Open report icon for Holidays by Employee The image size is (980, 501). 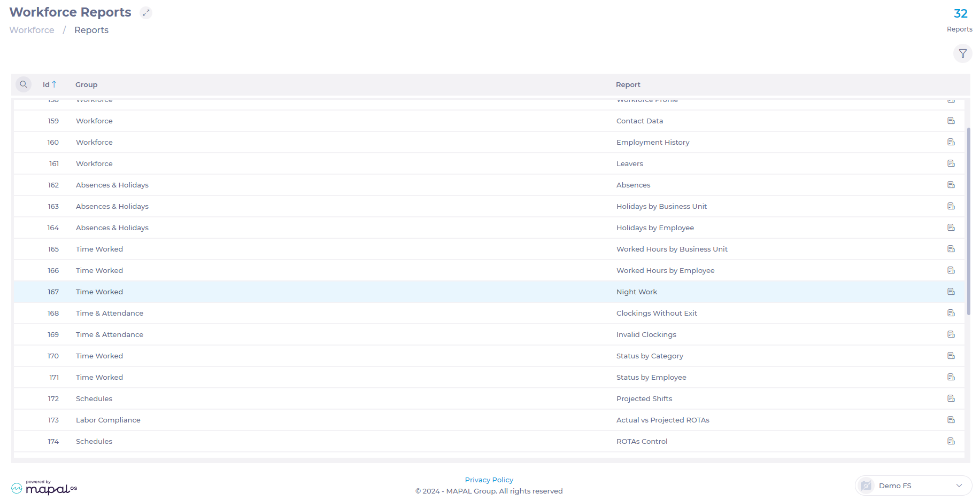(x=951, y=228)
